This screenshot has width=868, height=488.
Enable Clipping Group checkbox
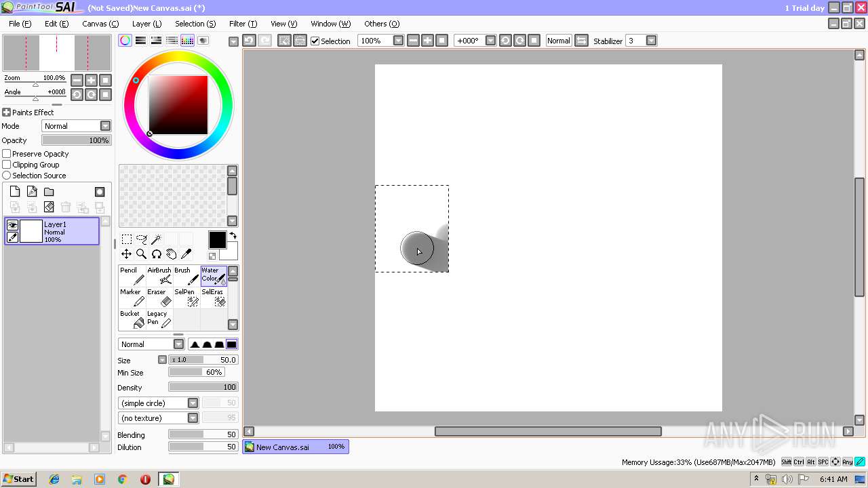click(7, 165)
